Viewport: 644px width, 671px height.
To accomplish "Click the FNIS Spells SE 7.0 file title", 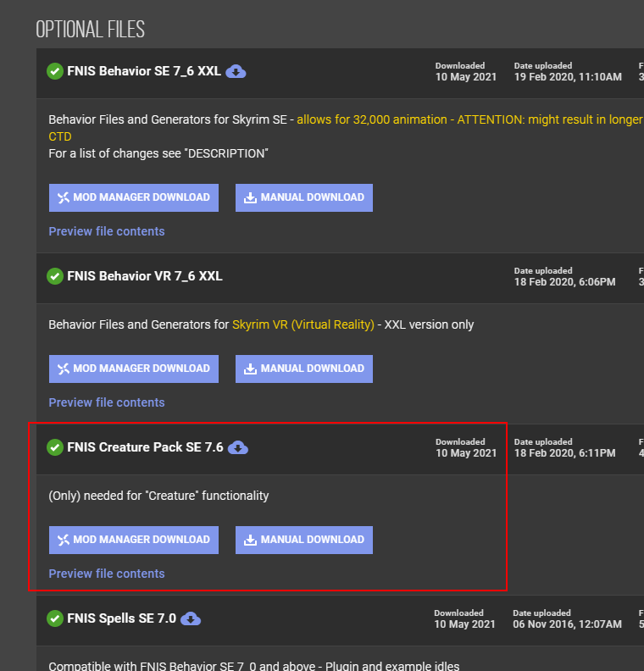I will (x=121, y=618).
